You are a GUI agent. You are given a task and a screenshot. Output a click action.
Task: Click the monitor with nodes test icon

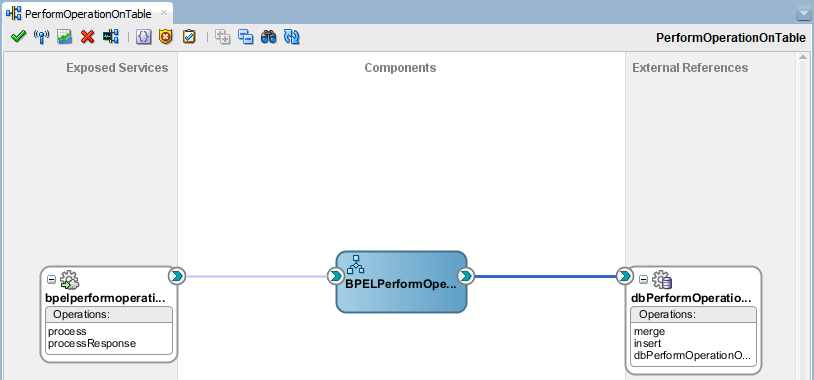coord(111,37)
